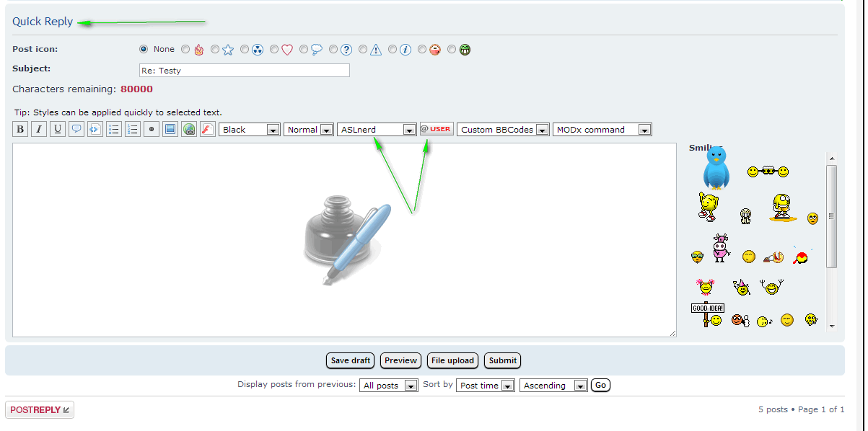Insert an image with the picture toolbar button
The height and width of the screenshot is (431, 868).
coord(170,130)
